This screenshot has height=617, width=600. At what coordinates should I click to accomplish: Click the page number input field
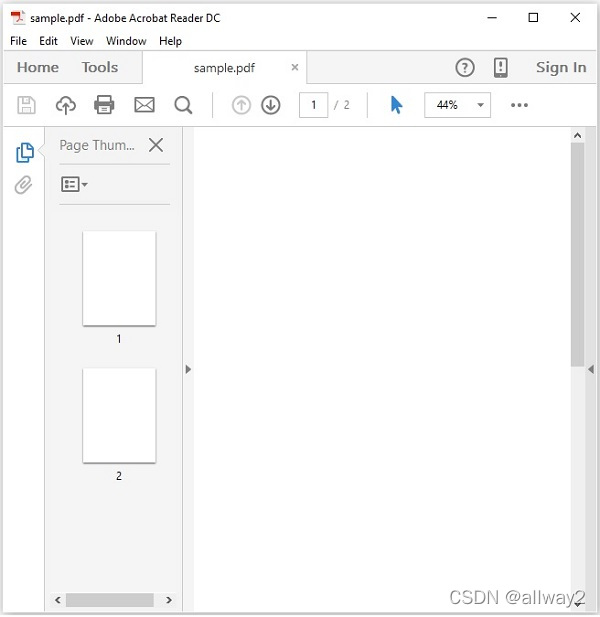(314, 105)
